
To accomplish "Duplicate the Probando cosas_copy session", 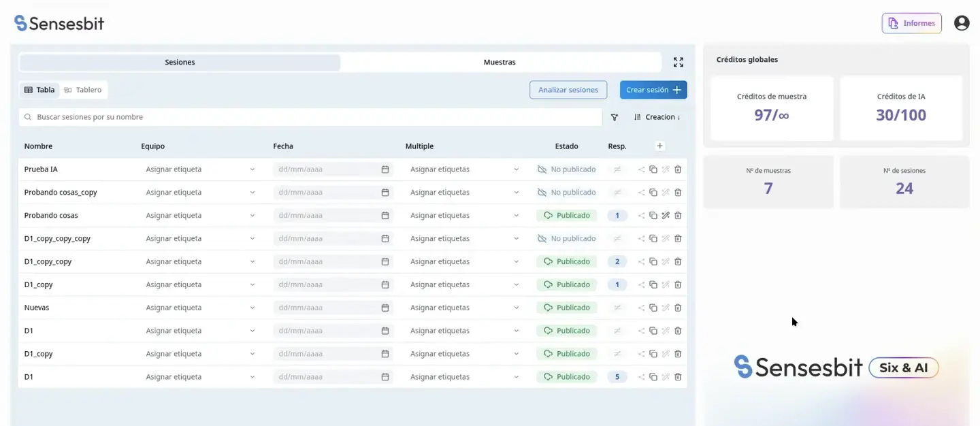I will 653,193.
